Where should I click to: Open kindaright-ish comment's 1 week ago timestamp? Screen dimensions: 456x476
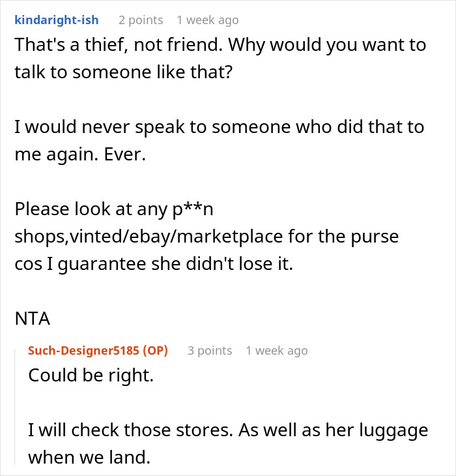tap(208, 20)
